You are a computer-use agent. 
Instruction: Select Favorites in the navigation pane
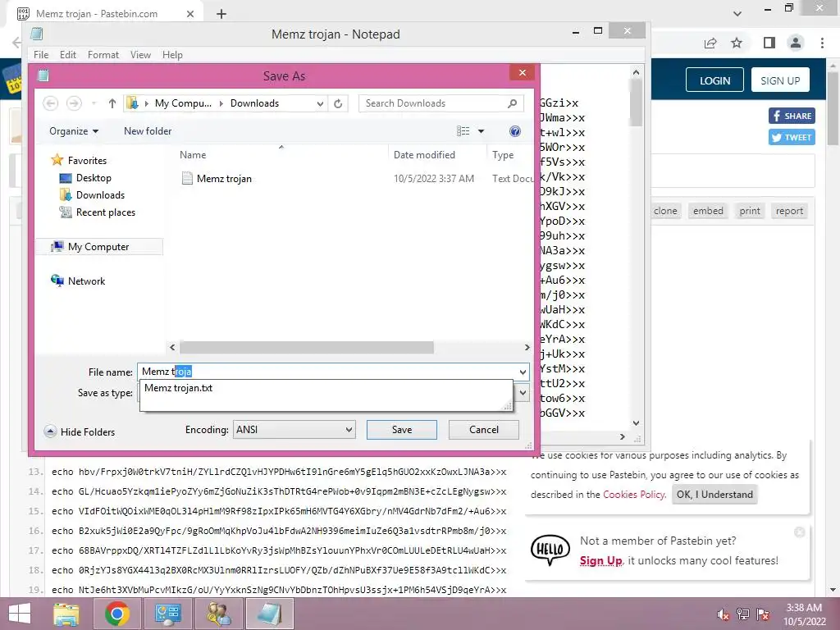click(x=87, y=160)
